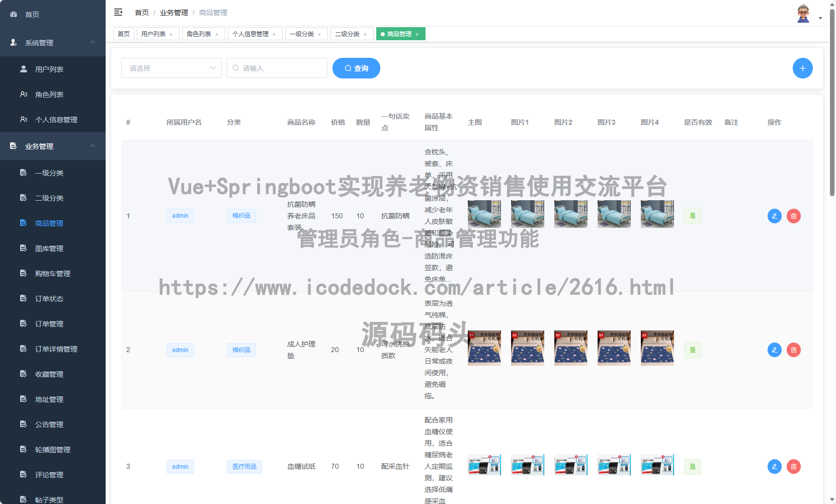Click the delete icon on 血糖试纸 row
The height and width of the screenshot is (504, 836).
[794, 466]
